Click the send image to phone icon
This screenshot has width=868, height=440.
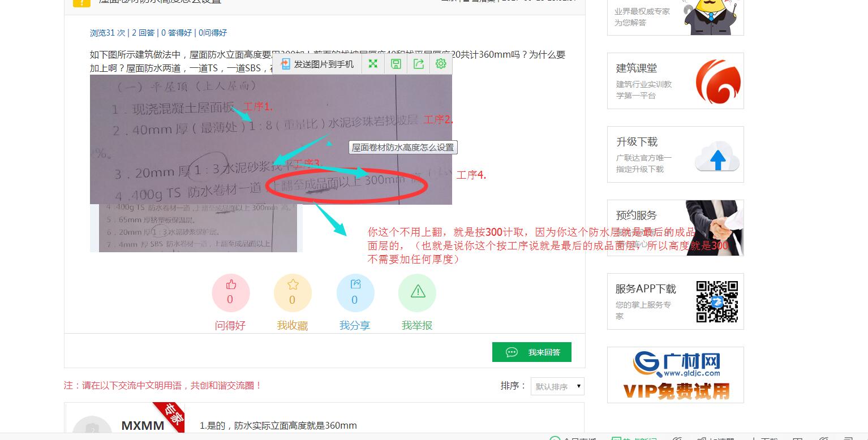tap(286, 64)
